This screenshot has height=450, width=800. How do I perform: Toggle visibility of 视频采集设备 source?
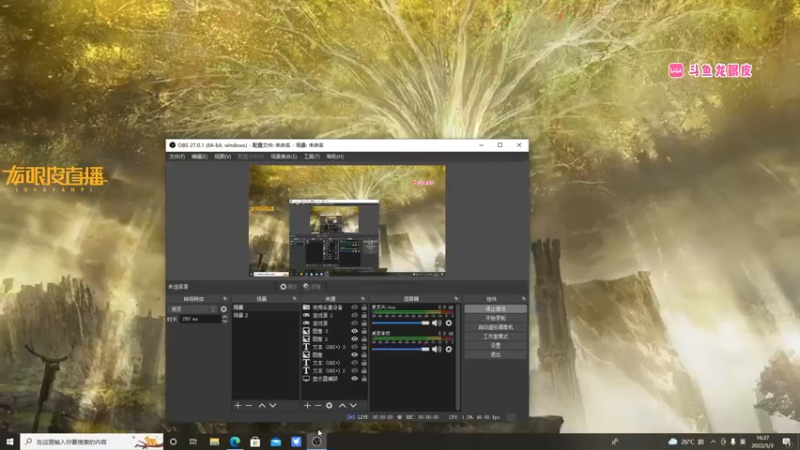[x=355, y=308]
